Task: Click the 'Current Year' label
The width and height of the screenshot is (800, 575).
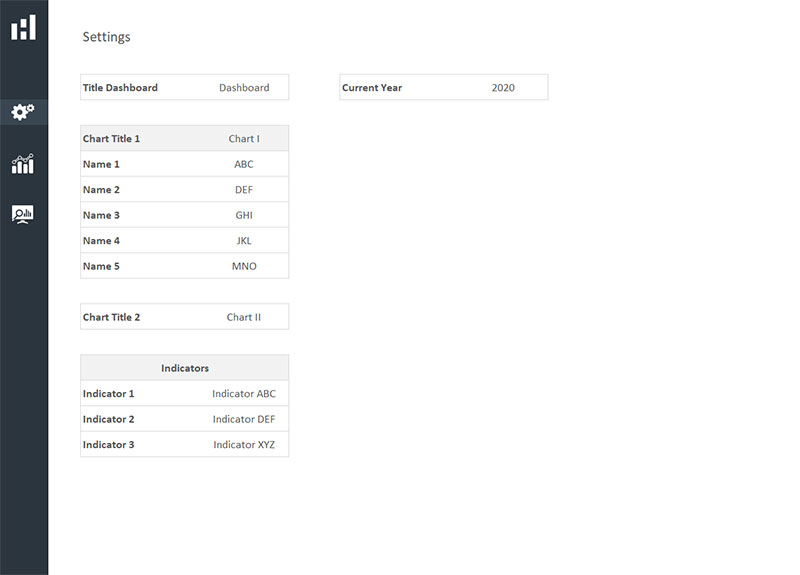Action: point(372,88)
